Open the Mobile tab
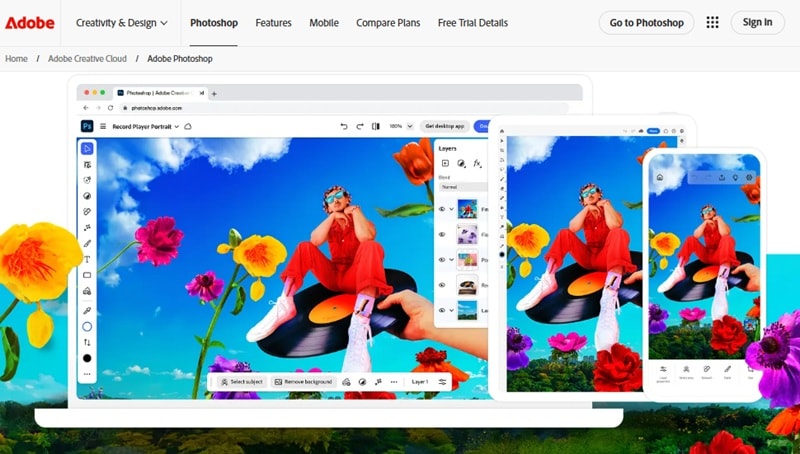Viewport: 800px width, 454px height. pos(324,23)
